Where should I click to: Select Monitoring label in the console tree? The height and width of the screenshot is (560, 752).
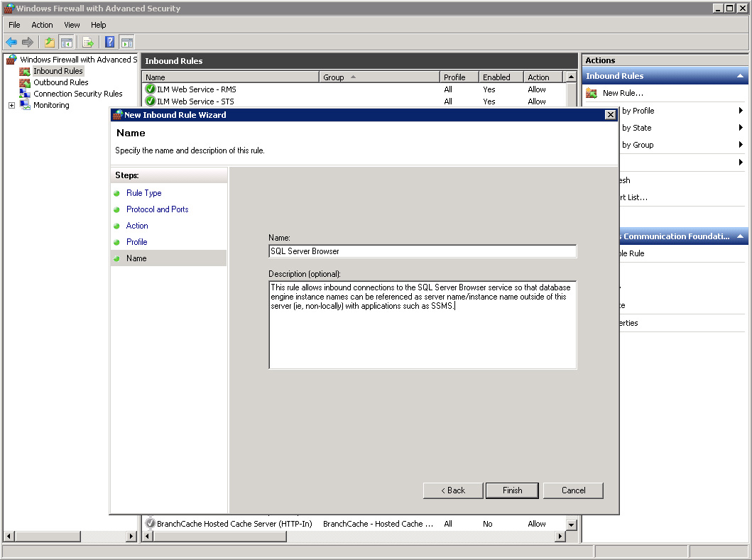51,106
